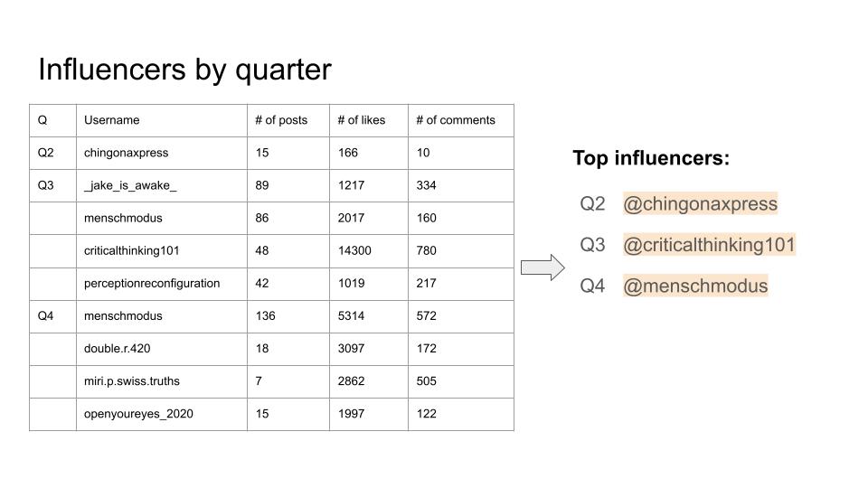Viewport: 868px width, 488px height.
Task: Click the @criticalthinking101 highlighted username
Action: click(709, 244)
